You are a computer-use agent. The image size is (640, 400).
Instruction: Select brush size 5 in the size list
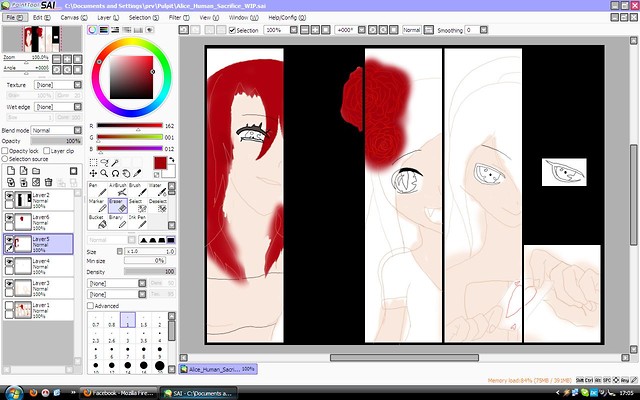pyautogui.click(x=96, y=352)
